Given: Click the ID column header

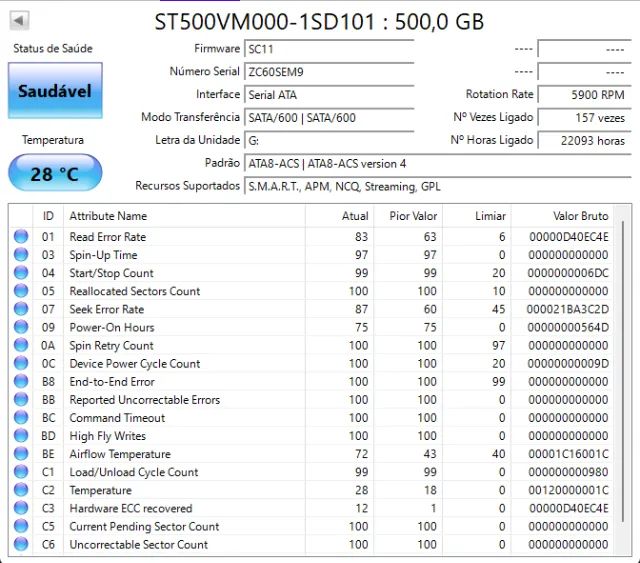Looking at the screenshot, I should click(48, 216).
